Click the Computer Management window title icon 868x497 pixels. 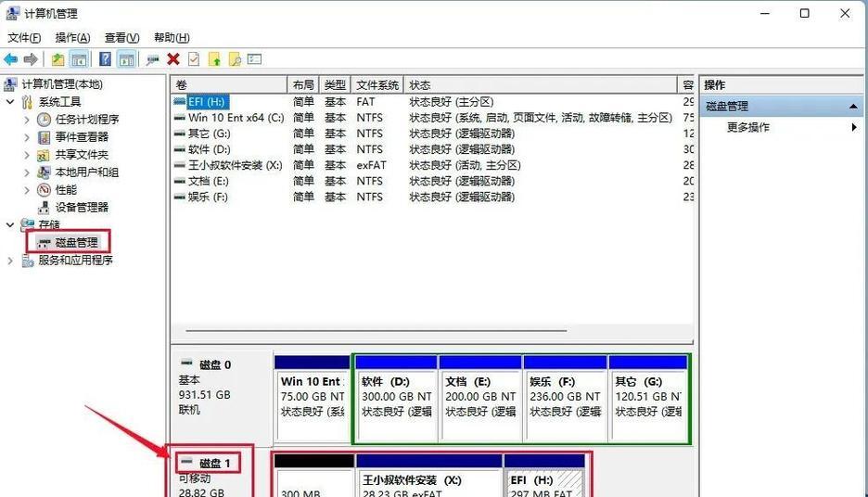click(x=13, y=13)
